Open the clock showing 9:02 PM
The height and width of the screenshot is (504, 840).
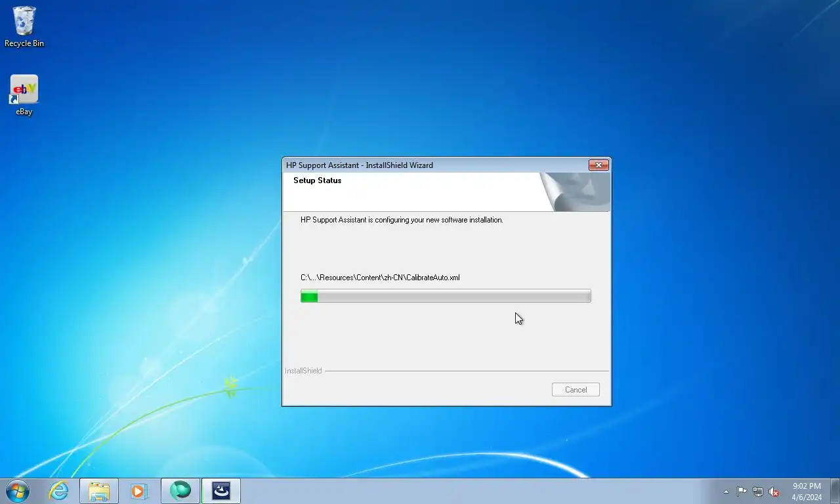coord(807,492)
